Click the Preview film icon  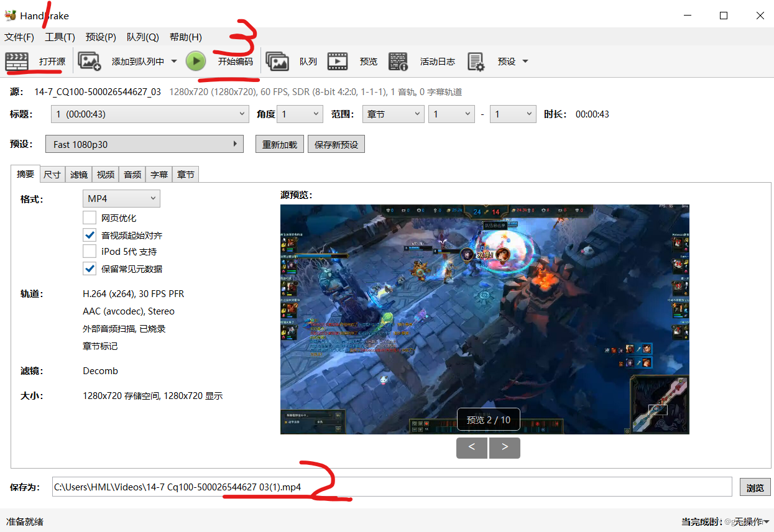338,61
